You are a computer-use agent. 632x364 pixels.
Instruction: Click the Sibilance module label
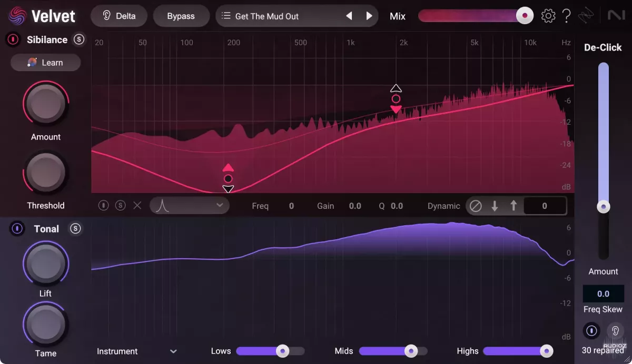(47, 39)
